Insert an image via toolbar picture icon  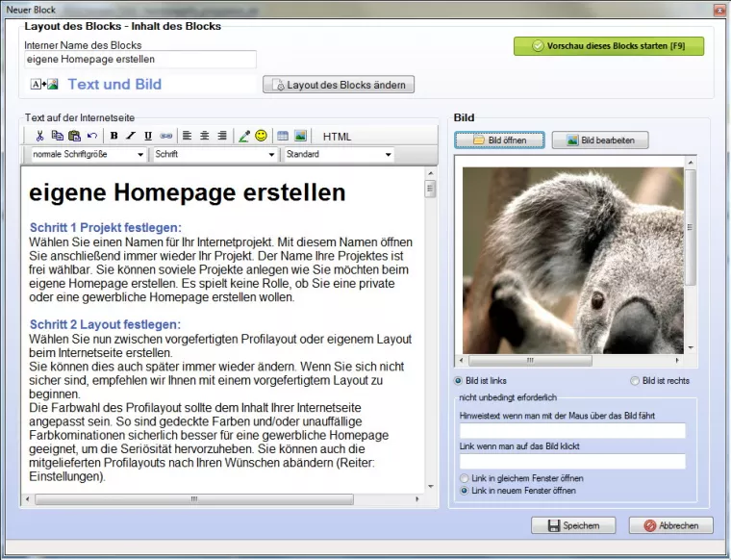pyautogui.click(x=301, y=136)
